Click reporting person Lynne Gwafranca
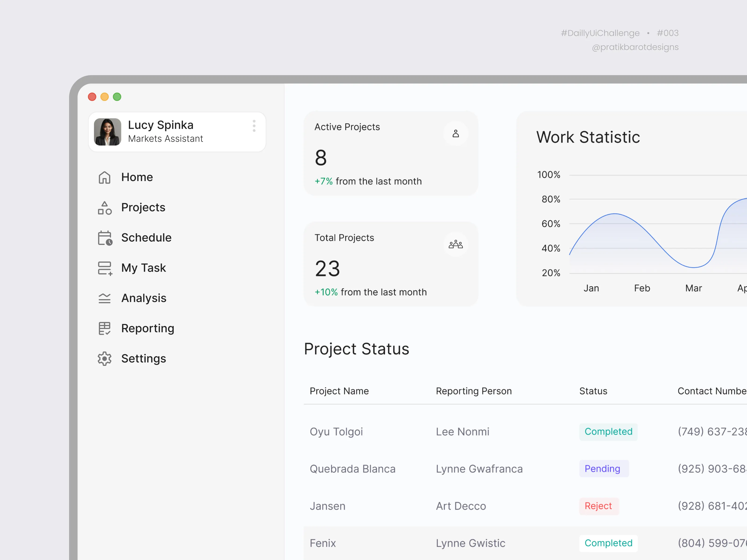The width and height of the screenshot is (747, 560). 479,469
